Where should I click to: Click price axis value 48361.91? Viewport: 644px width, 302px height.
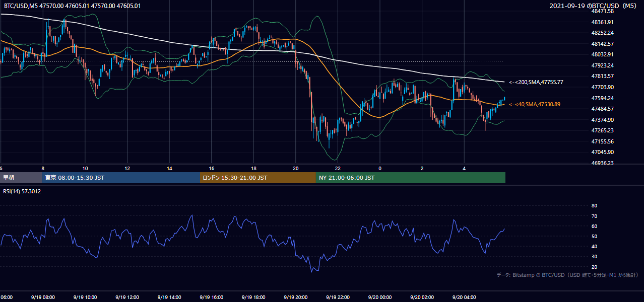602,22
